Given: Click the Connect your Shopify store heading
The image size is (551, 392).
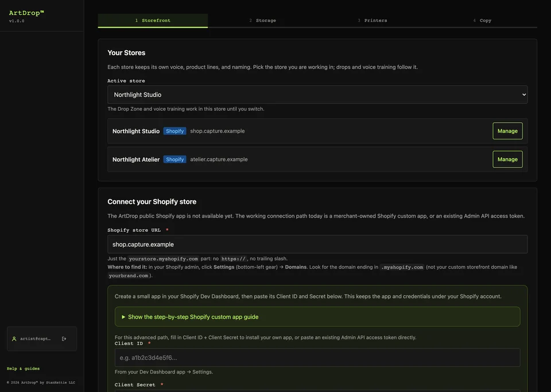Looking at the screenshot, I should pos(152,201).
